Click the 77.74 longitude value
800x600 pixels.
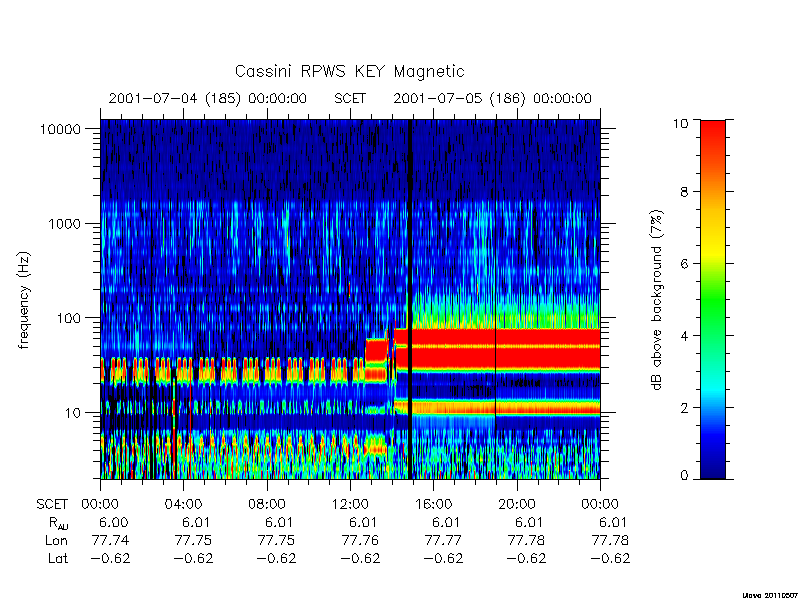[110, 540]
